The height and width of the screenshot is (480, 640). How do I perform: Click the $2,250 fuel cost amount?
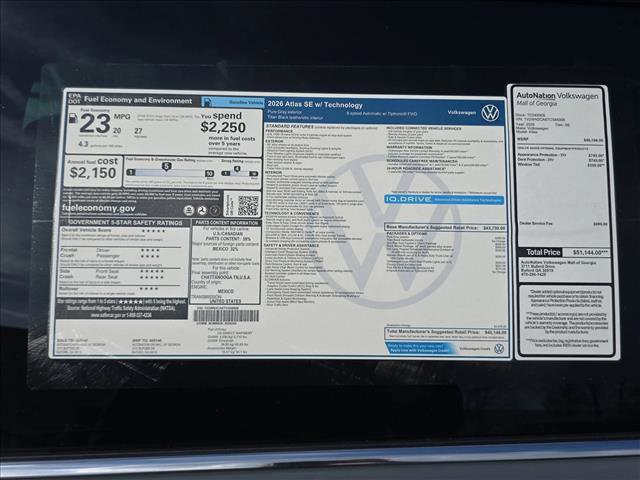(x=223, y=127)
